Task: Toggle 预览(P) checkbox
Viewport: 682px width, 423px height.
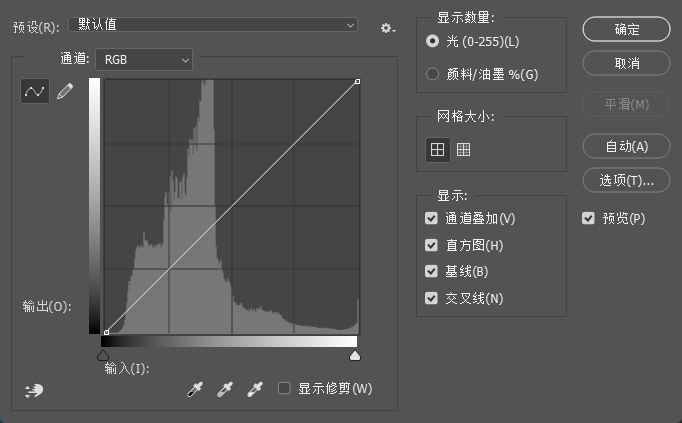Action: 588,218
